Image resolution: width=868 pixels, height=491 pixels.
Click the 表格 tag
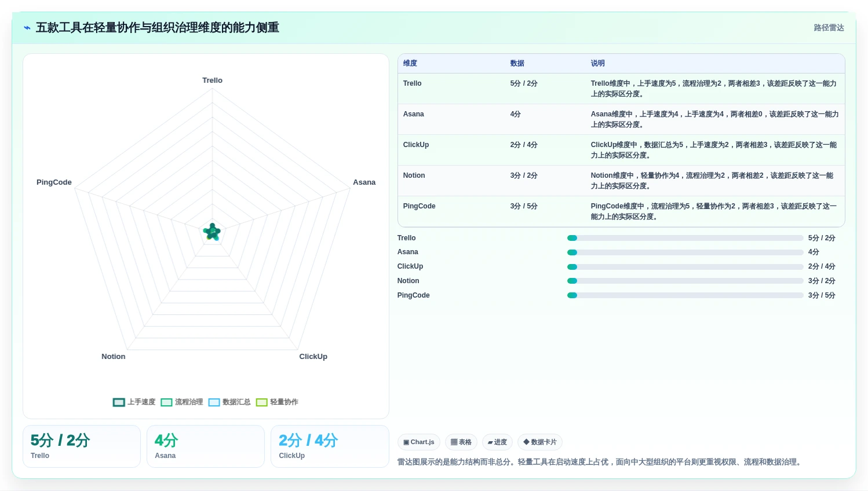tap(461, 442)
